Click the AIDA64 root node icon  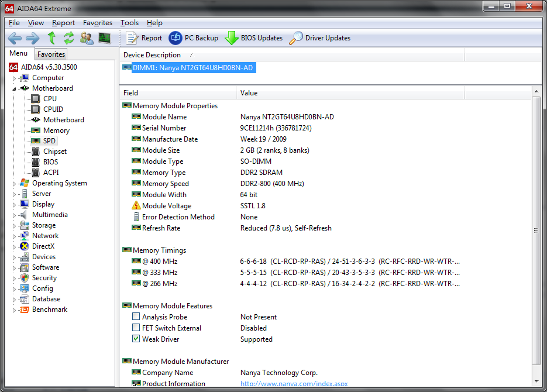pyautogui.click(x=13, y=67)
